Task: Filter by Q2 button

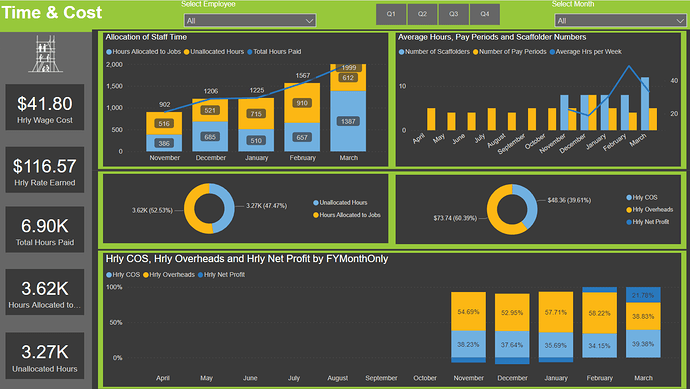Action: coord(422,14)
